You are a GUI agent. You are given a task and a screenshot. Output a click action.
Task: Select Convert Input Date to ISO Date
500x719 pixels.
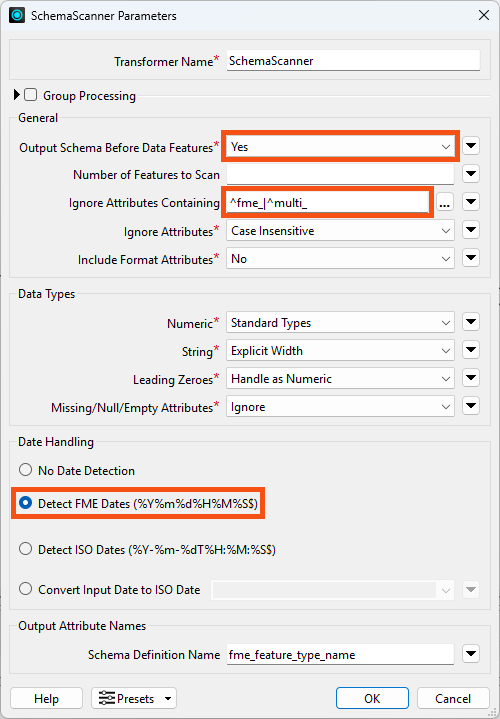tap(26, 589)
